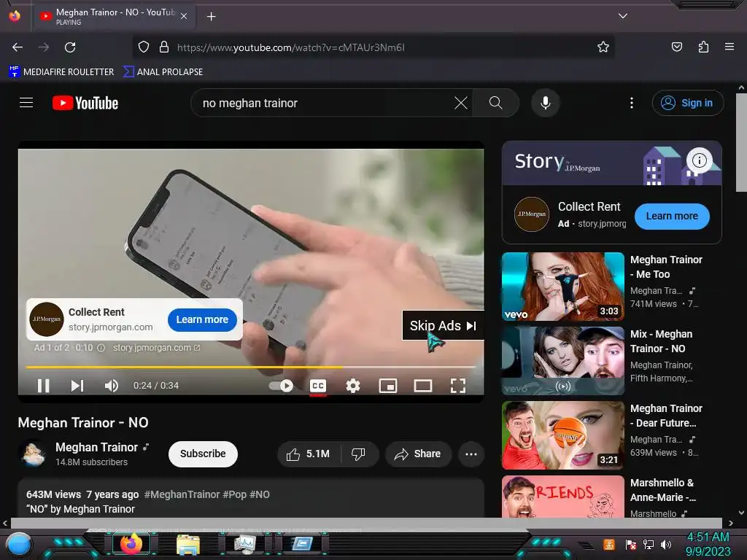Open Firefox application menu
This screenshot has height=560, width=747.
(729, 47)
